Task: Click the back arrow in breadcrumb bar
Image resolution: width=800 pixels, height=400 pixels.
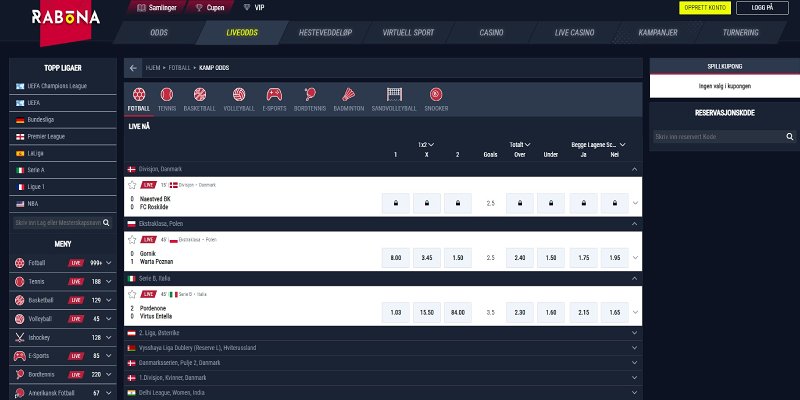Action: (x=133, y=68)
